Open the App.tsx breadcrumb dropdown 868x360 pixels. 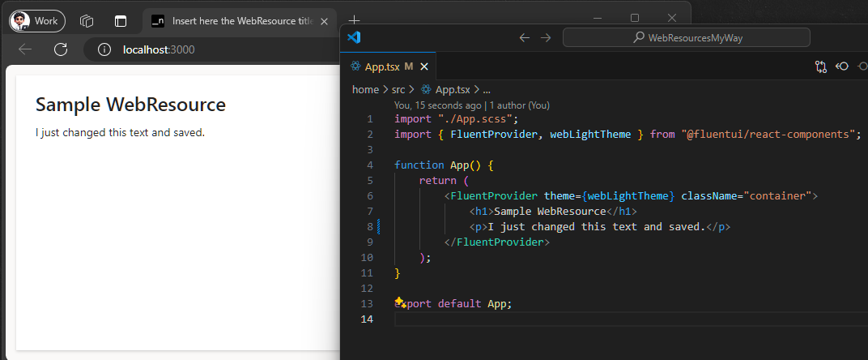(x=452, y=90)
